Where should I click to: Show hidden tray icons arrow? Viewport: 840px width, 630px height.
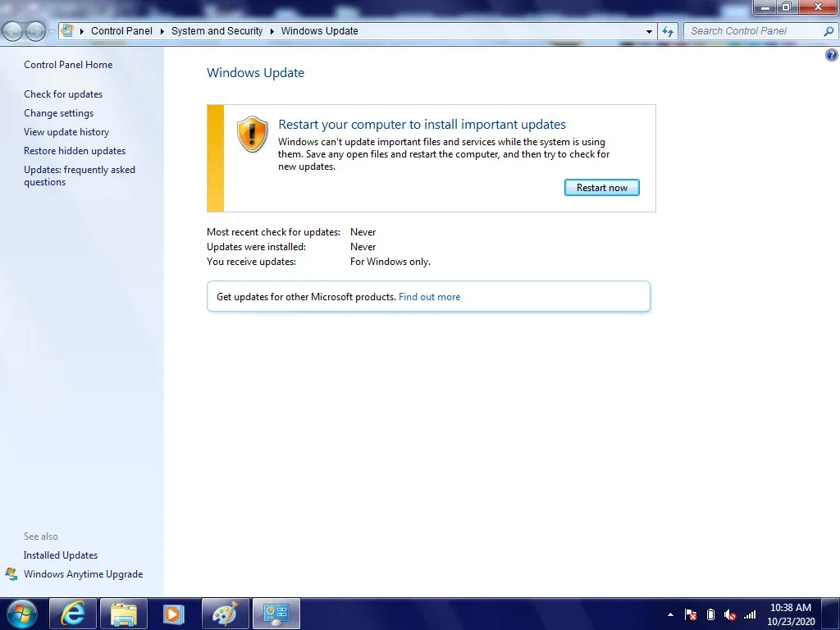point(670,614)
